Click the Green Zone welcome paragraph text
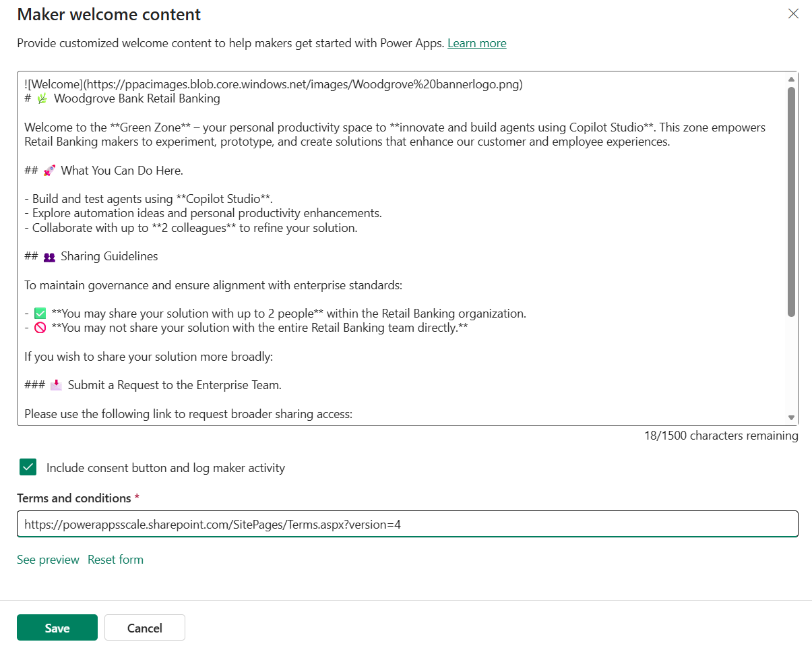The height and width of the screenshot is (648, 812). (395, 134)
